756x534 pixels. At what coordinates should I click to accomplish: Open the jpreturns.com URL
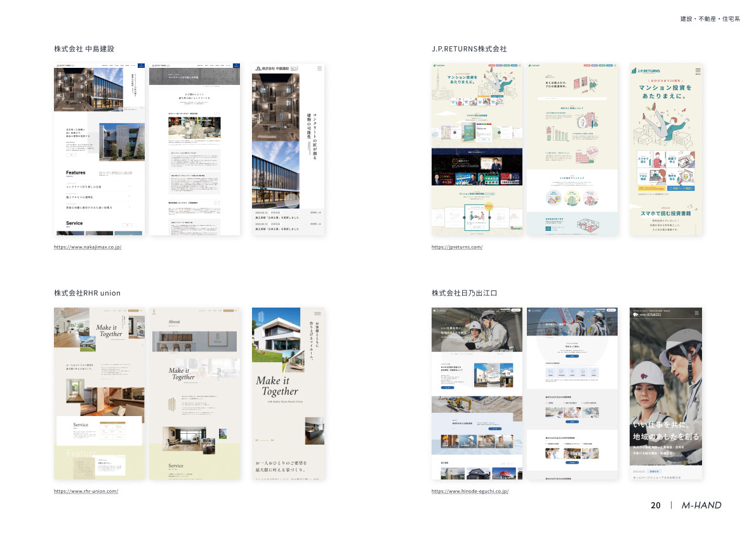(x=456, y=247)
